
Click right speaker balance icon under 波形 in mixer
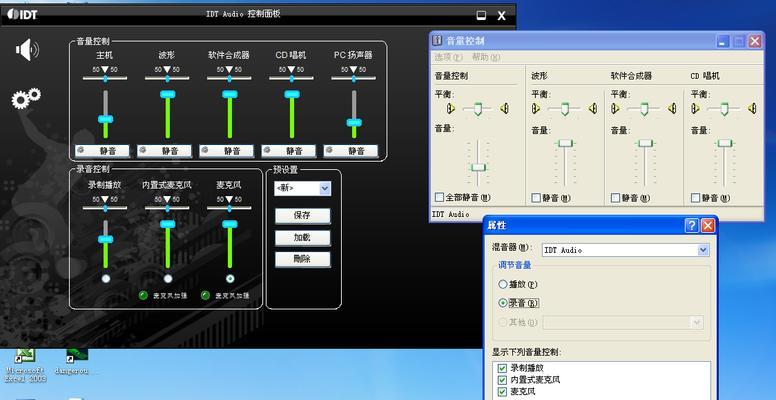tap(592, 108)
